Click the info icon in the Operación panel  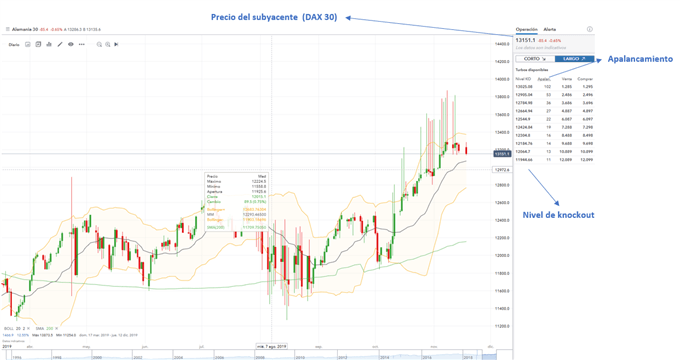click(589, 29)
